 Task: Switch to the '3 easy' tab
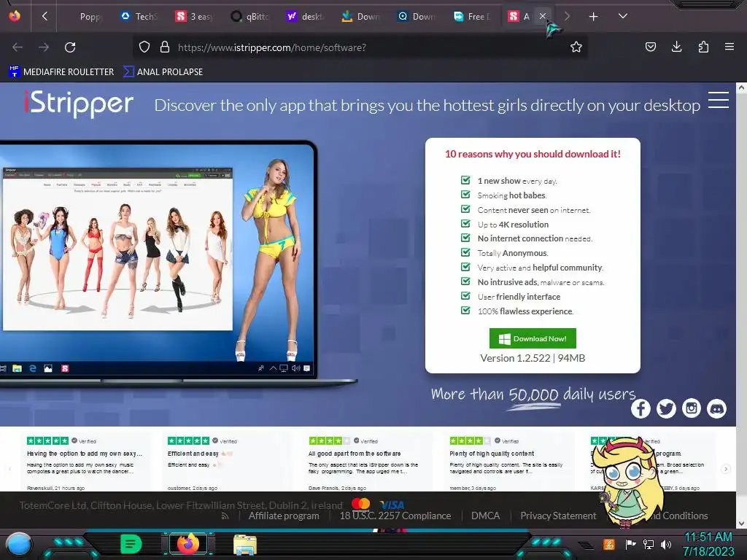pyautogui.click(x=194, y=17)
